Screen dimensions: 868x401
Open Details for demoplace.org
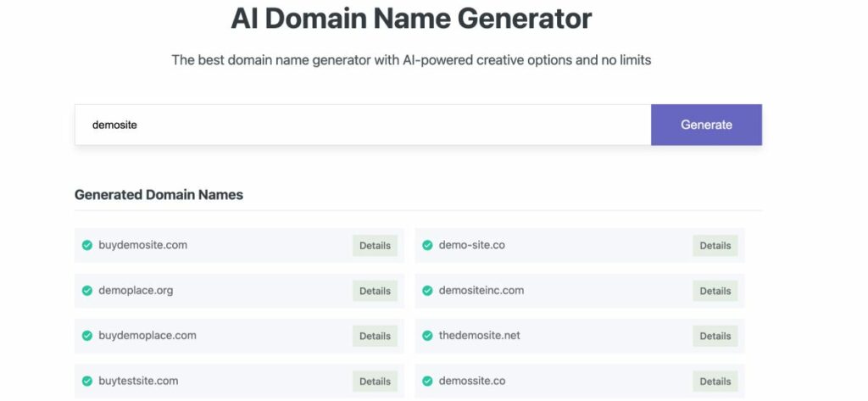pos(375,291)
